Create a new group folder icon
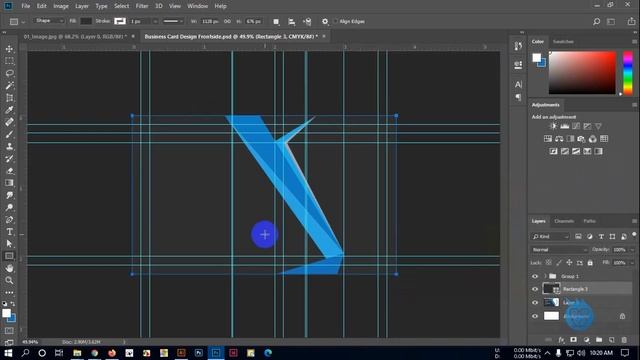This screenshot has height=360, width=640. 599,340
